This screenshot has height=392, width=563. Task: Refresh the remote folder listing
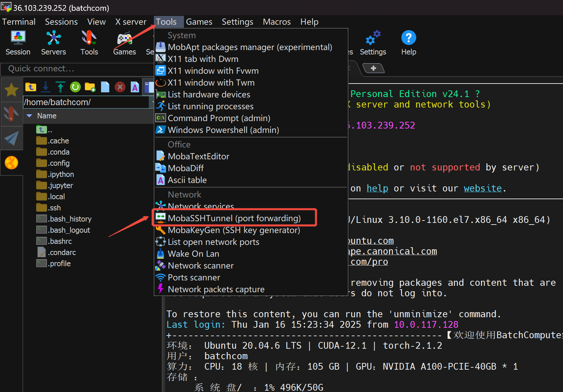75,87
